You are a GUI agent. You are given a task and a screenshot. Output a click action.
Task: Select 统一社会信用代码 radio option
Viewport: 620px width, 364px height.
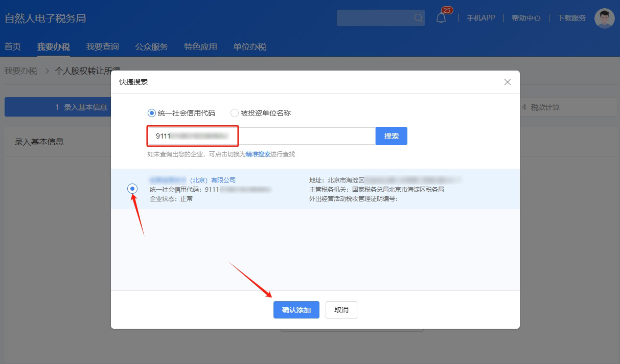[x=151, y=113]
